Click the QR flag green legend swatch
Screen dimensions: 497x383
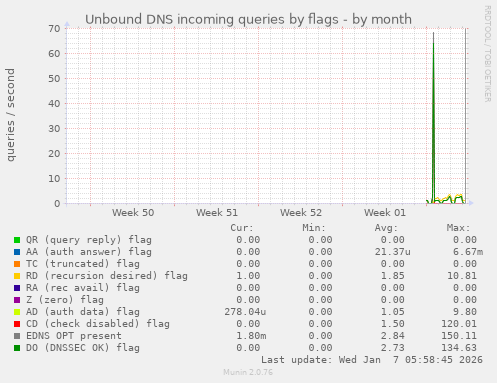click(x=17, y=240)
